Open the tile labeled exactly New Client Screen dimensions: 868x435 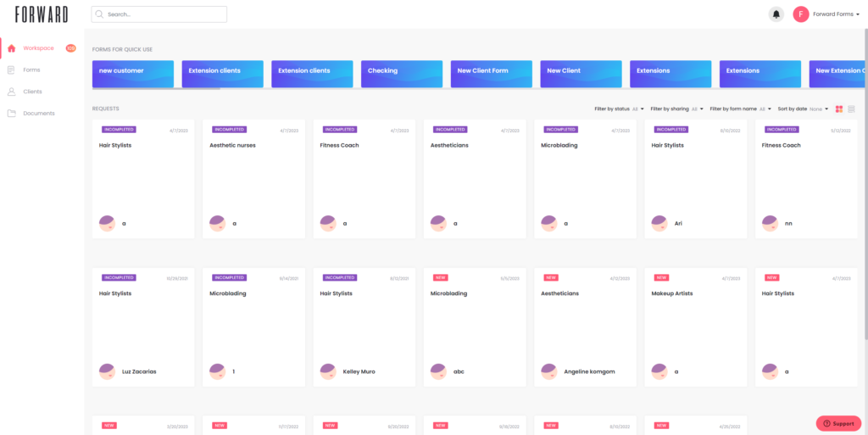581,74
